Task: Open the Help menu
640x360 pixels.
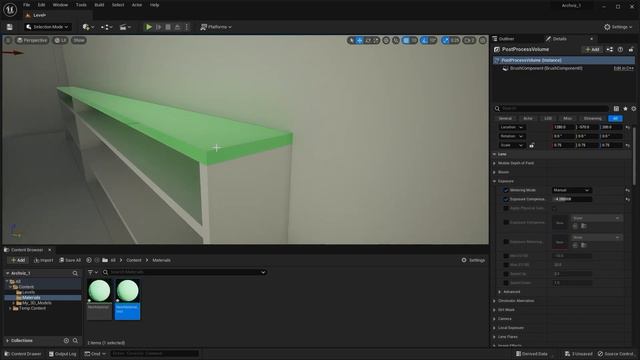Action: (154, 5)
